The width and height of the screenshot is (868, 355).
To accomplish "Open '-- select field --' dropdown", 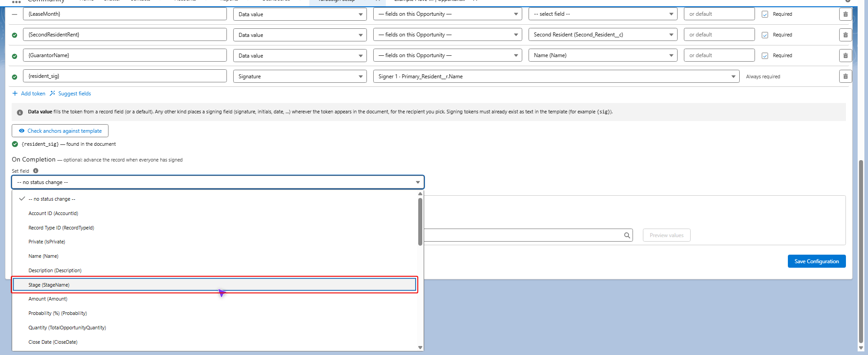I will pyautogui.click(x=603, y=14).
